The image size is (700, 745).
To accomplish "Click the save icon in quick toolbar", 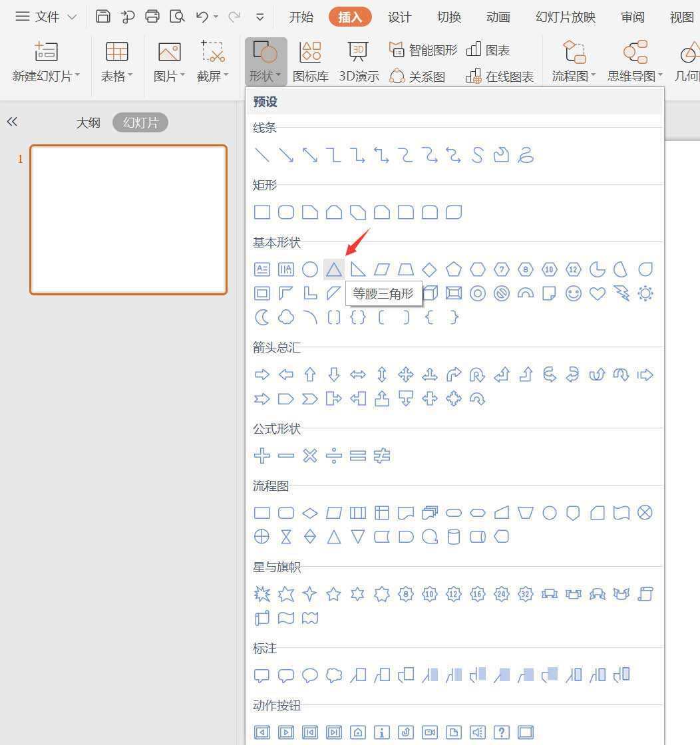I will click(x=102, y=17).
